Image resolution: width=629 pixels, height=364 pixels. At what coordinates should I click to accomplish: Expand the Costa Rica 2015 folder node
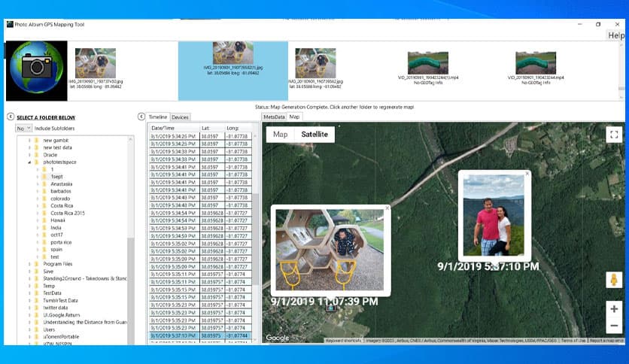click(38, 213)
